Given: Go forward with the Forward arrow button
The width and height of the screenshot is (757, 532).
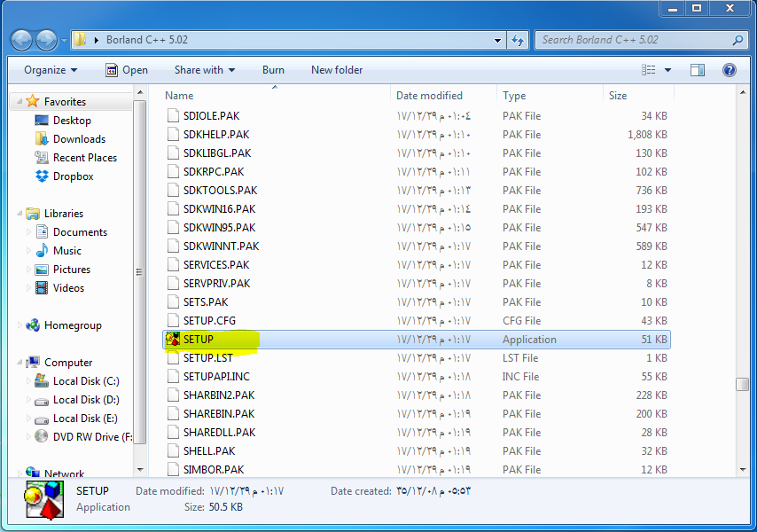Looking at the screenshot, I should [46, 40].
